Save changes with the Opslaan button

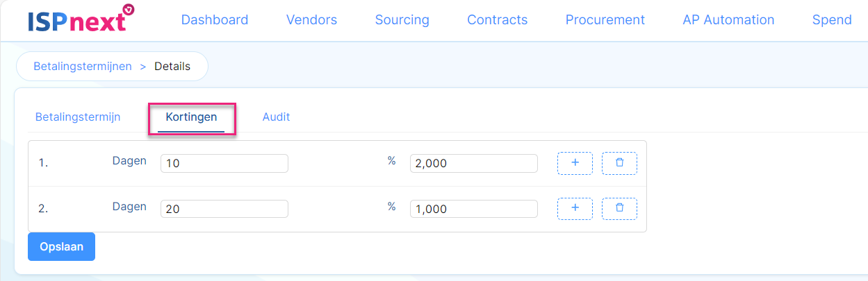point(61,247)
